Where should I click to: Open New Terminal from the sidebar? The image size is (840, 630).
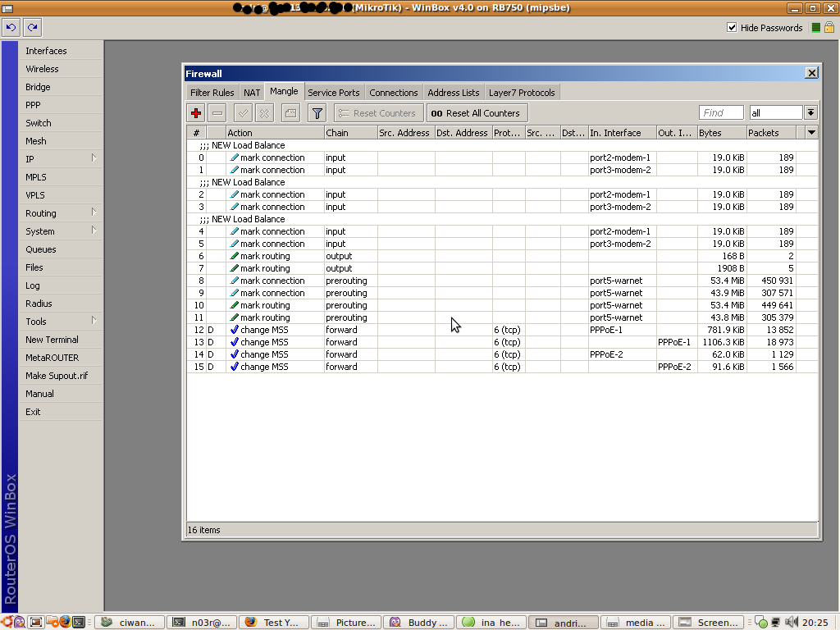click(x=52, y=340)
